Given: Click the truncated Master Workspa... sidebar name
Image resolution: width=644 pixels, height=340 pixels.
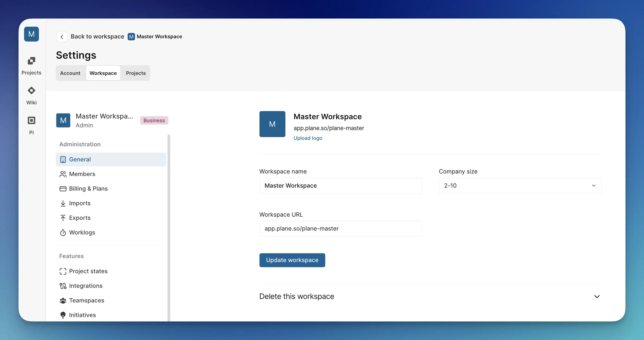Looking at the screenshot, I should [104, 116].
